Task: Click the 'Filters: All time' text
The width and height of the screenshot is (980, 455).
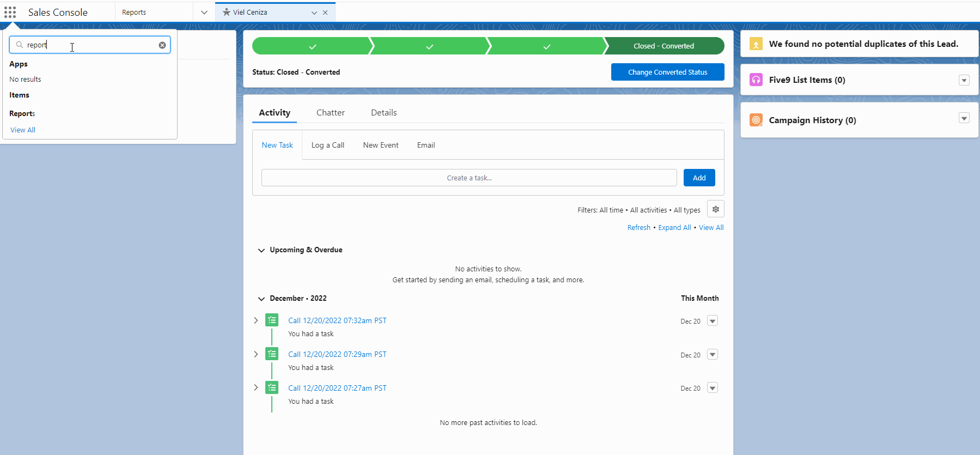Action: pyautogui.click(x=600, y=210)
